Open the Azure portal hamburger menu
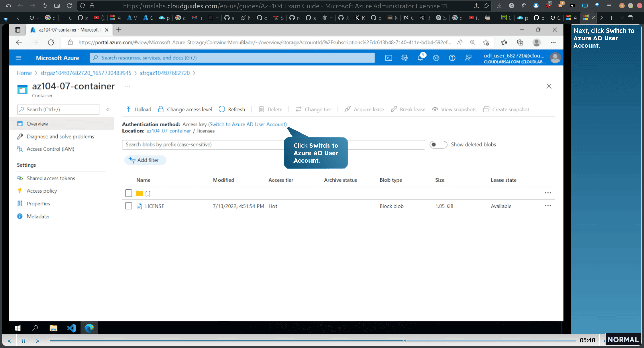Screen dimensions: 644x348 (19, 58)
